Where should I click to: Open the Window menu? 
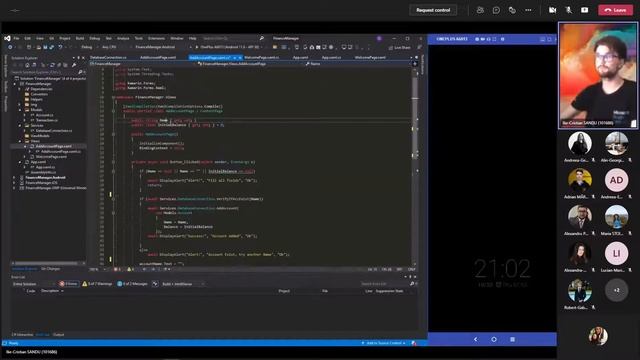[177, 38]
